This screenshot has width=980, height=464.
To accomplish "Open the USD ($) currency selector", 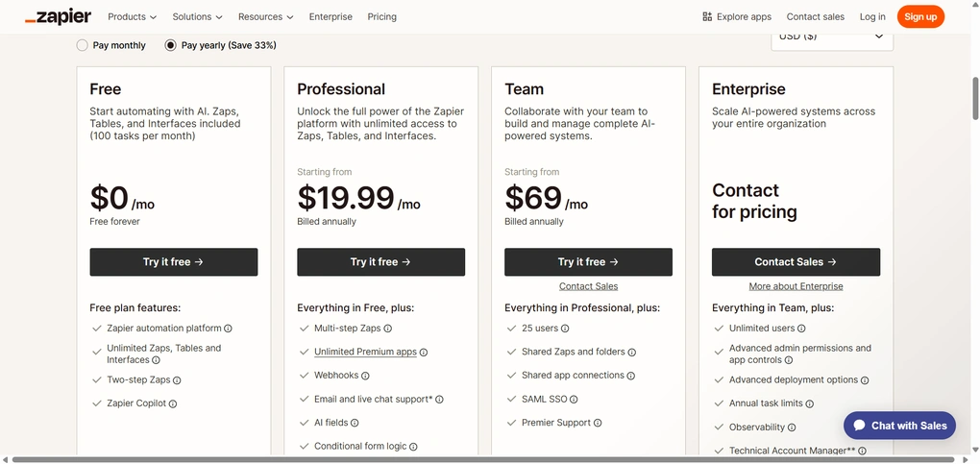I will coord(832,40).
